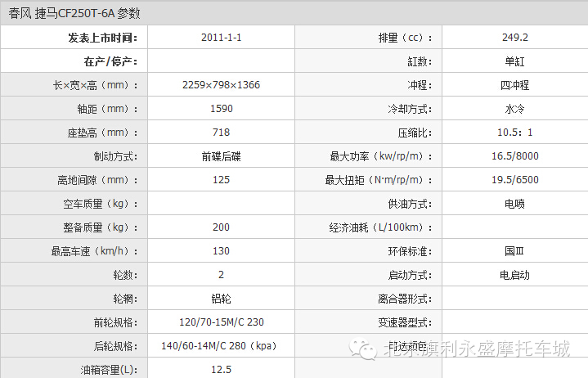Select the power value 16.5/8000
The width and height of the screenshot is (588, 378).
click(x=515, y=156)
